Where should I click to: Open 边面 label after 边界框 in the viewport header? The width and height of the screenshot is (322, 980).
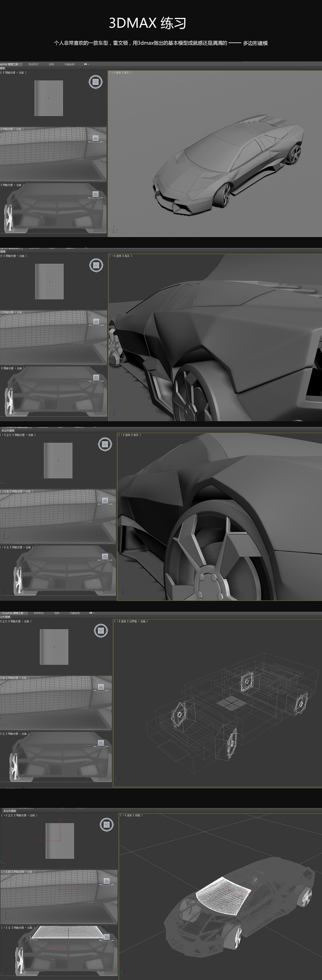coord(143,621)
